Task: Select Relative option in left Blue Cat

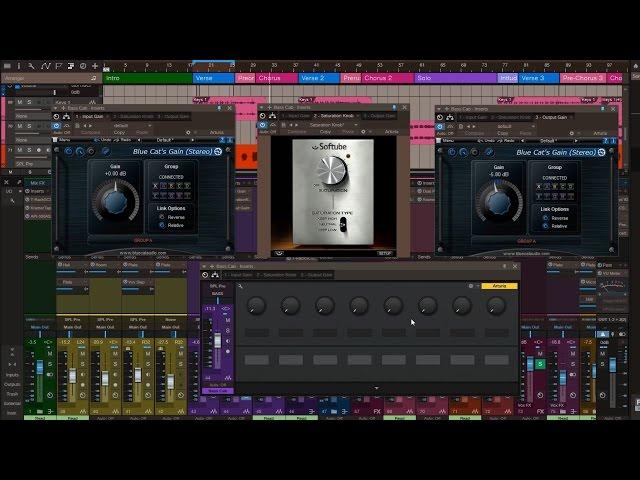Action: [162, 225]
